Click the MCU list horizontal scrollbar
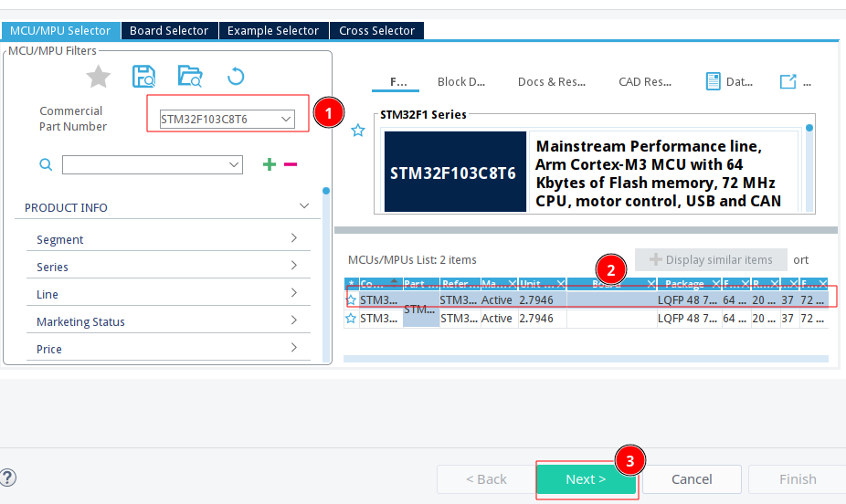 [x=586, y=359]
